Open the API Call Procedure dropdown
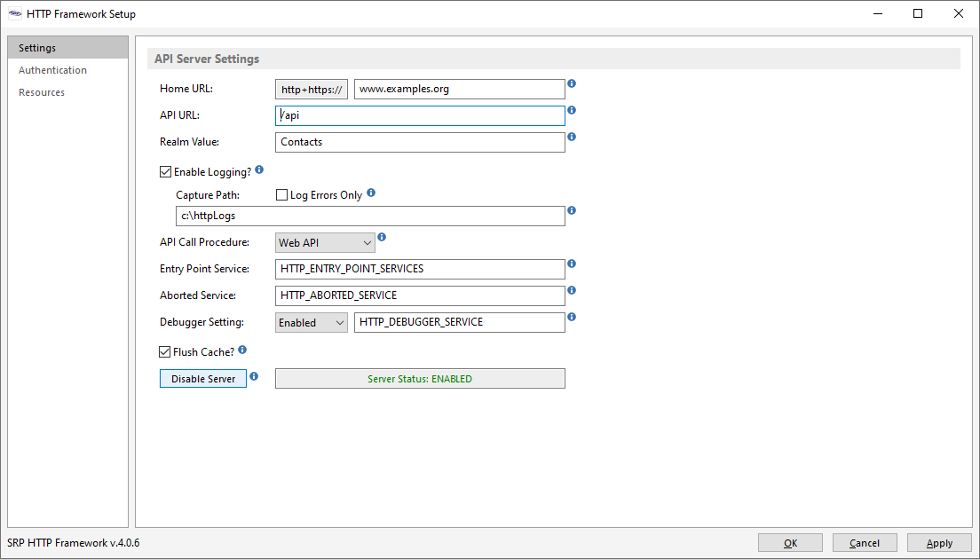 (325, 243)
